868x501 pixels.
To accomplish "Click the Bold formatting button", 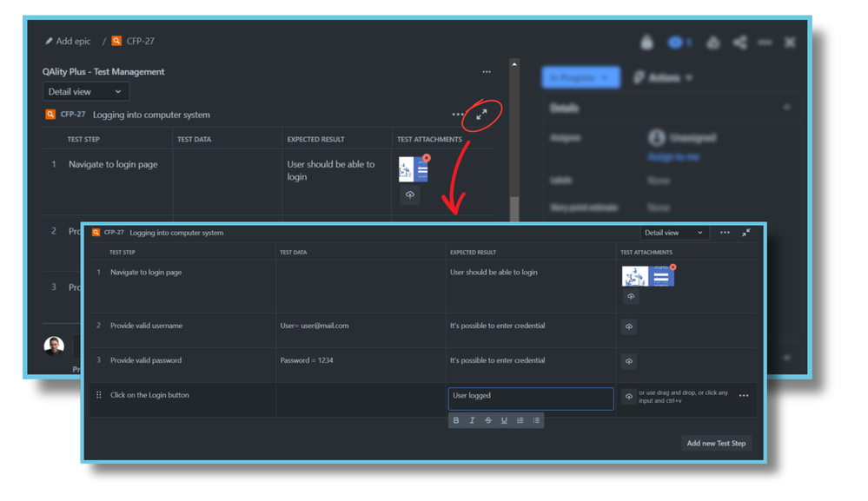I will coord(456,420).
